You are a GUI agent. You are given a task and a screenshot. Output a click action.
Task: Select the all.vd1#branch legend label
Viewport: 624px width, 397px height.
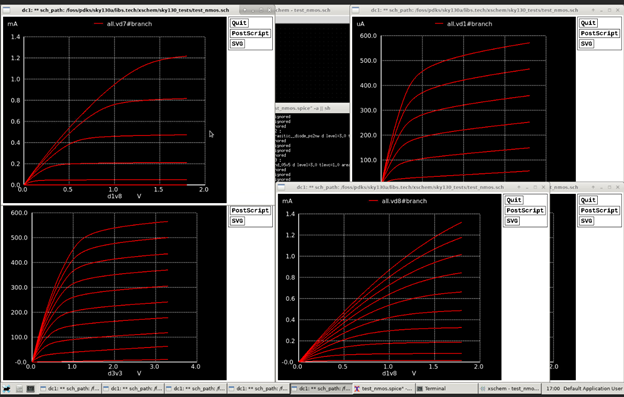pyautogui.click(x=470, y=24)
